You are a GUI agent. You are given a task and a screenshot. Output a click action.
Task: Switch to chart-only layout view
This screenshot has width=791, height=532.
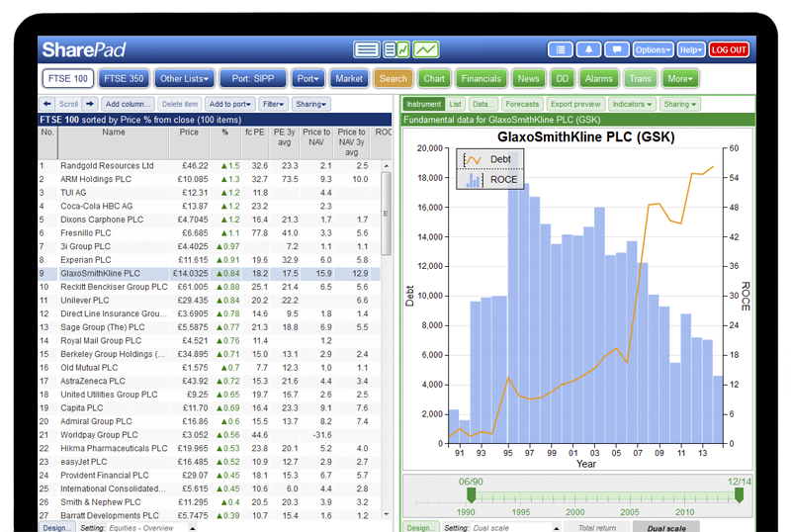(426, 49)
